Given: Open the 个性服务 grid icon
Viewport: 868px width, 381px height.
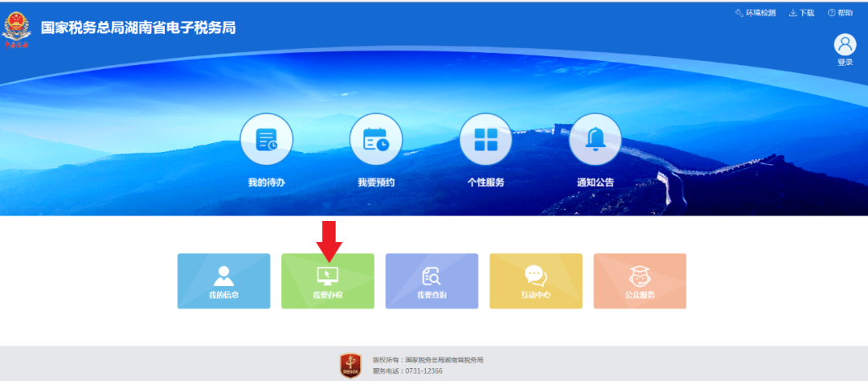Looking at the screenshot, I should (485, 139).
